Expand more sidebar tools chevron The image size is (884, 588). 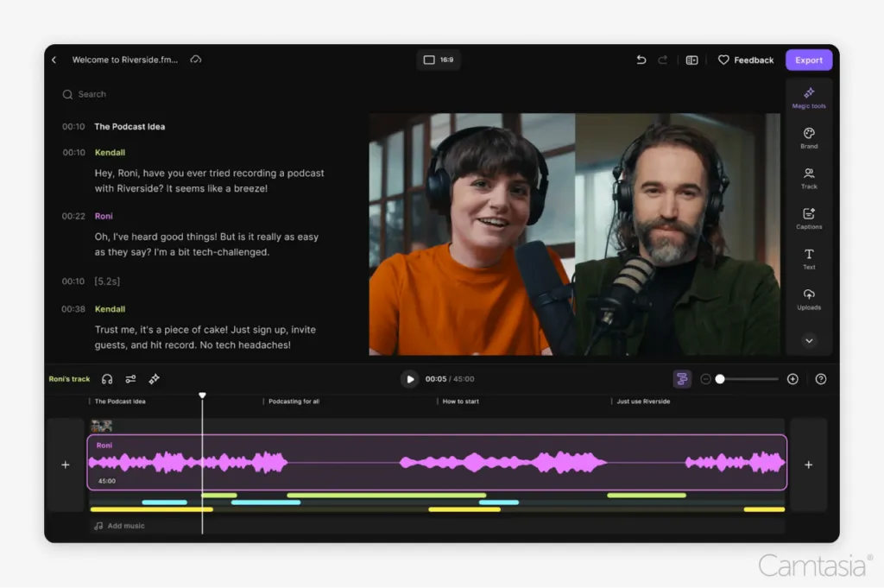click(x=809, y=340)
